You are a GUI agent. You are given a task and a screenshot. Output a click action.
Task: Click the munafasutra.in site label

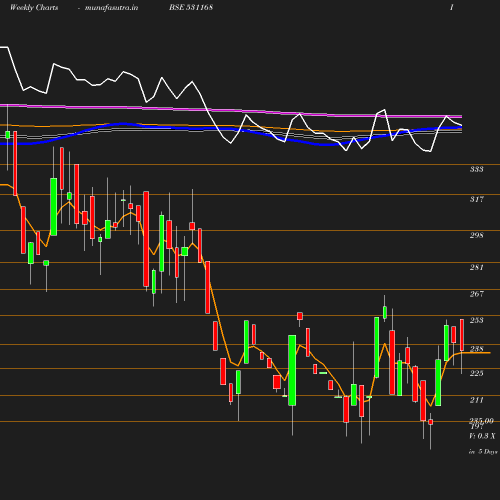click(111, 7)
